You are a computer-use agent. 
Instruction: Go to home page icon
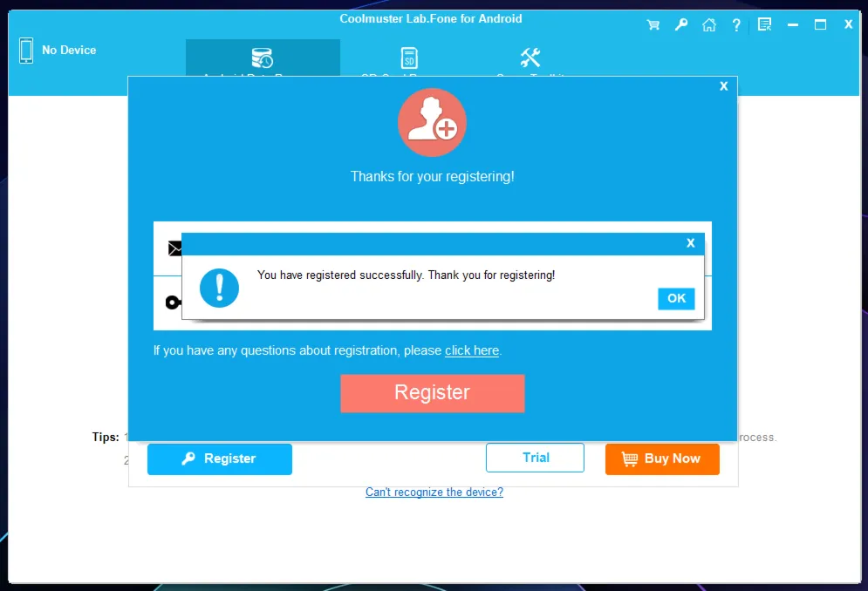[709, 25]
